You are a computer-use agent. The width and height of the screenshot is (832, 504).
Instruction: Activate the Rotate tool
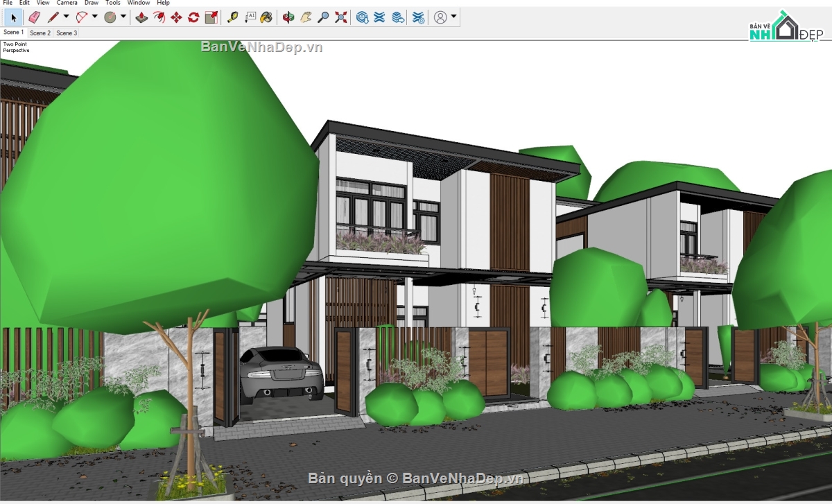click(x=194, y=18)
